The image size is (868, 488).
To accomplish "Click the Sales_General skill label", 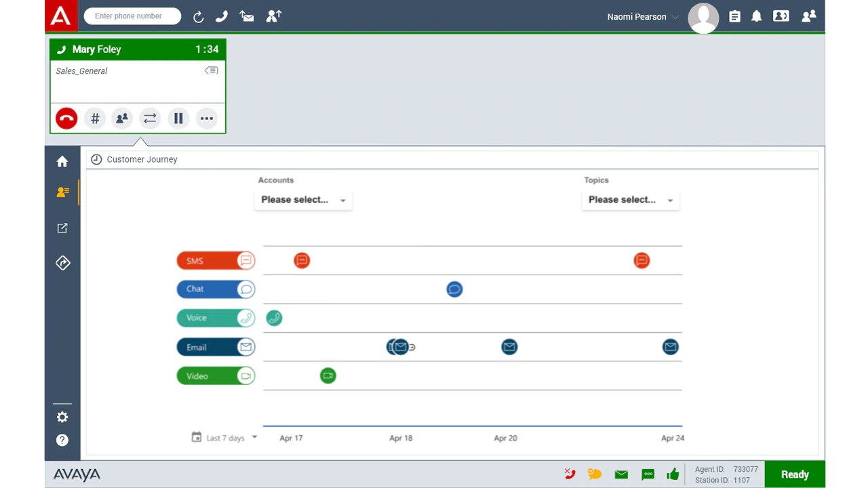I will pos(81,71).
